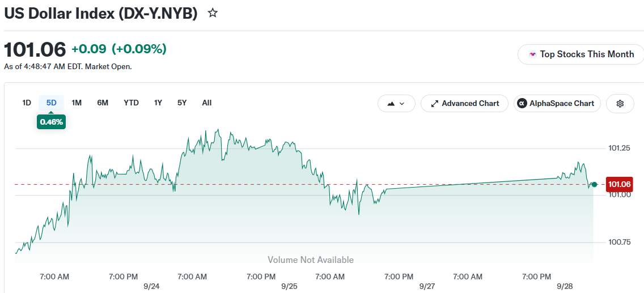Click the 9/25 date label
This screenshot has height=293, width=644.
[290, 286]
